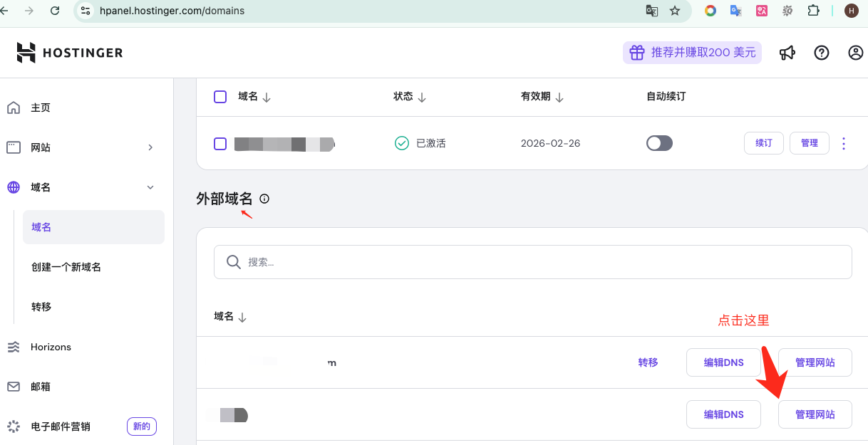Screen dimensions: 868x445
Task: Bookmark this page with the star icon
Action: tap(675, 11)
